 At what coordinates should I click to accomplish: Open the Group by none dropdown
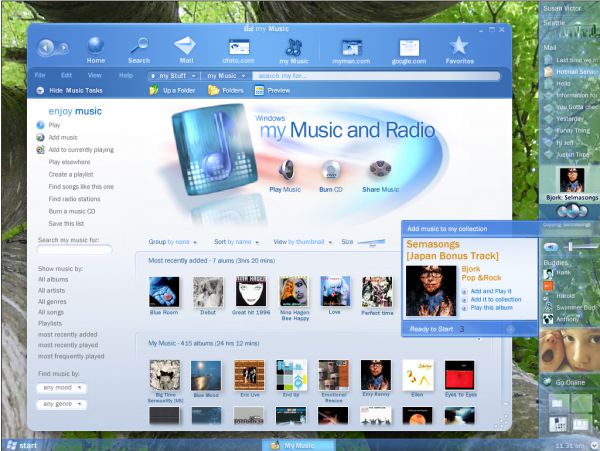click(x=173, y=242)
